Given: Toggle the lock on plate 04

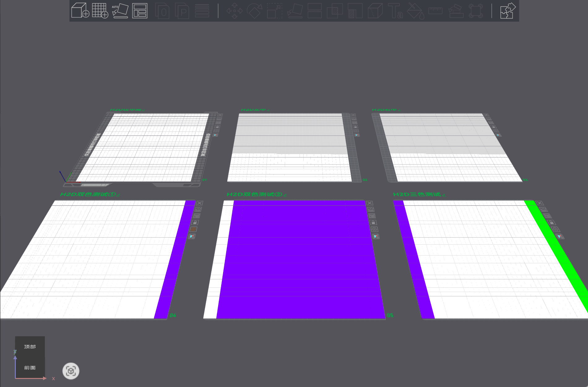Looking at the screenshot, I should (x=195, y=222).
